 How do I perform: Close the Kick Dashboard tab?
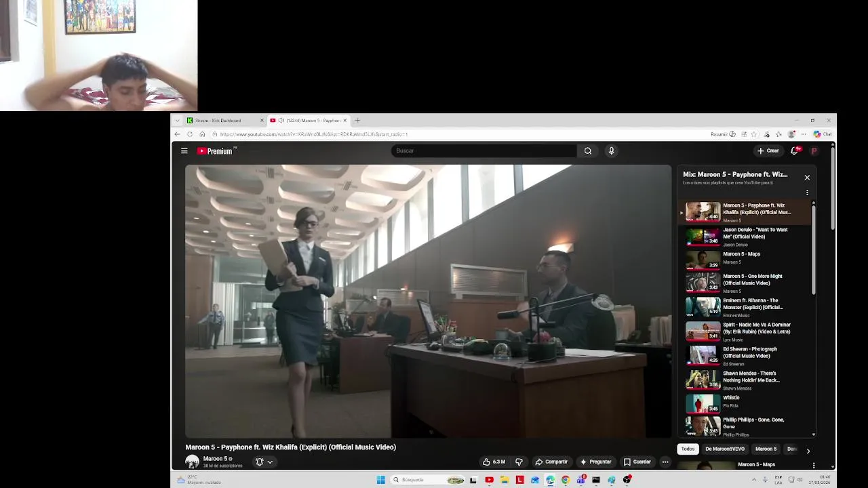[x=262, y=120]
